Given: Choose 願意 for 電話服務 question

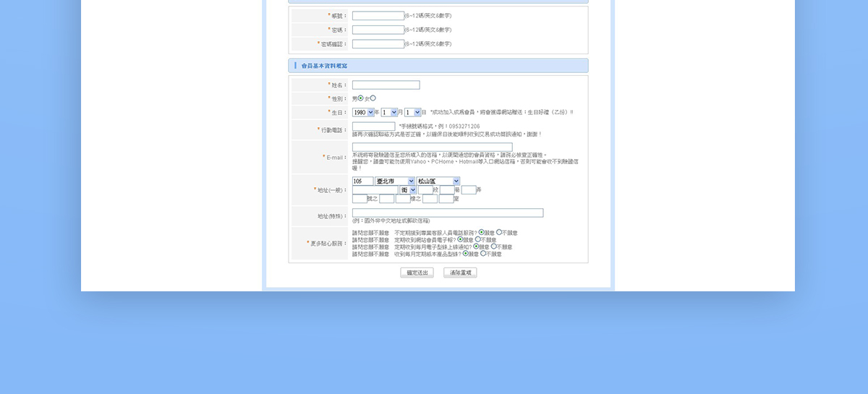Looking at the screenshot, I should (481, 231).
